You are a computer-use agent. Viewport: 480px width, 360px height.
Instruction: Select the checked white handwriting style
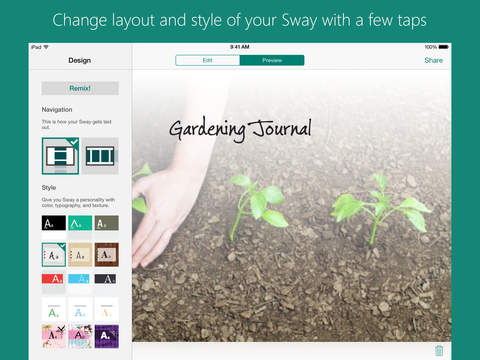[x=54, y=255]
